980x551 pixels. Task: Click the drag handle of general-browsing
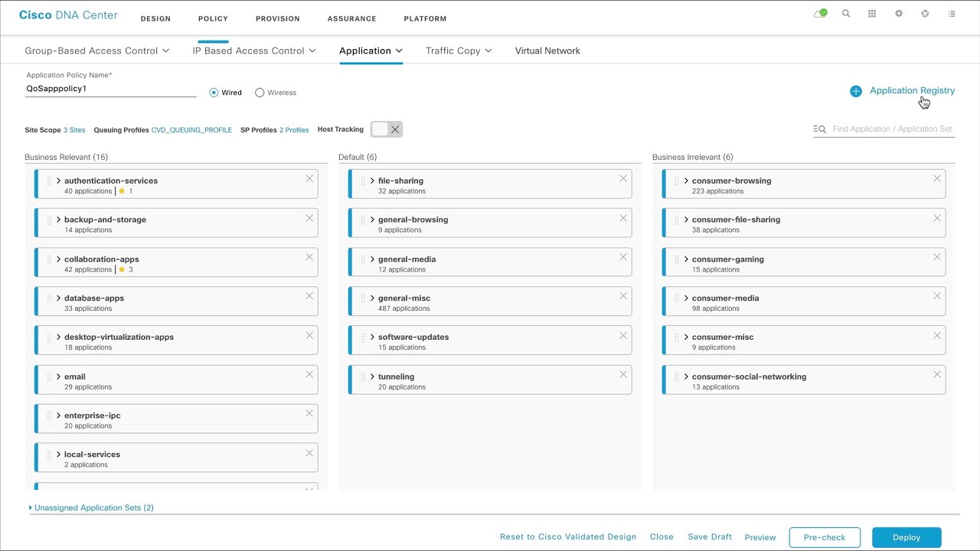(x=363, y=220)
